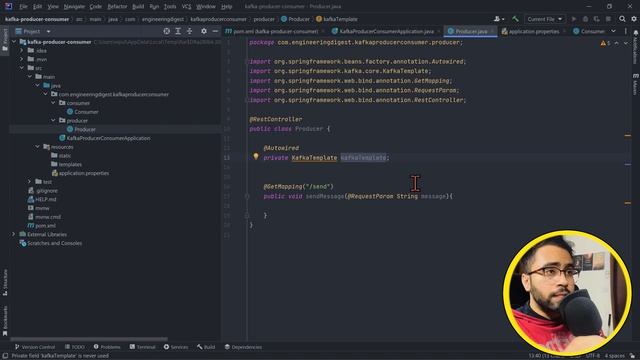
Task: Click the UTF-8 encoding in status bar
Action: [x=593, y=356]
